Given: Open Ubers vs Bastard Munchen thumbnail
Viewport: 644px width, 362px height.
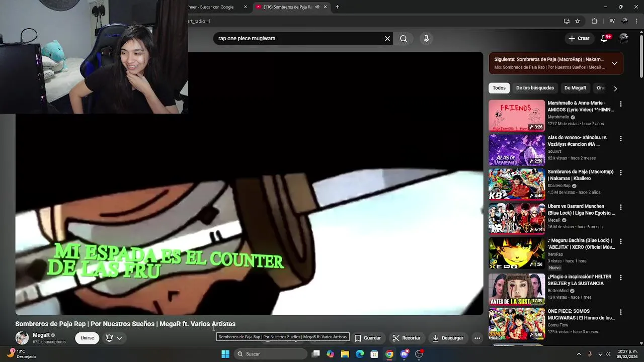Looking at the screenshot, I should click(x=517, y=219).
